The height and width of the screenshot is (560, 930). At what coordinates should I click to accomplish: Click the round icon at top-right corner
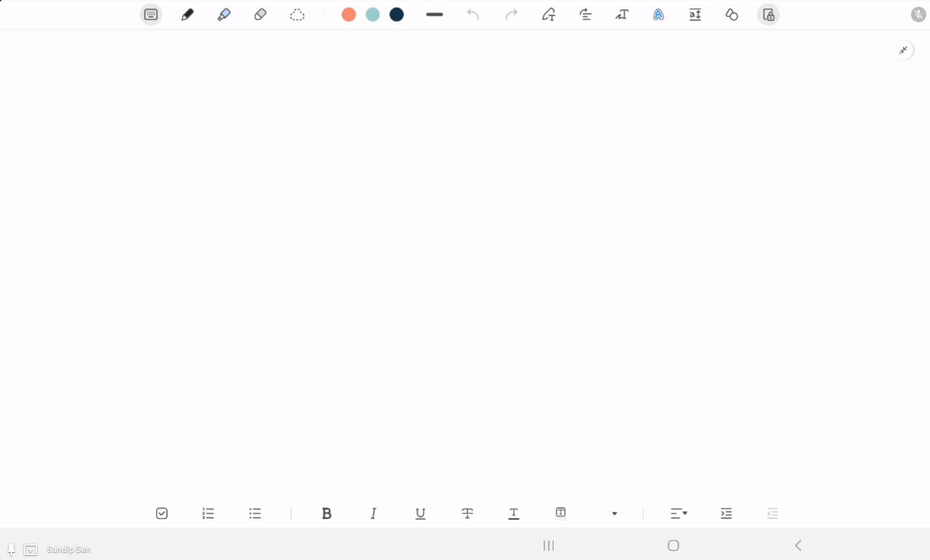(x=919, y=15)
